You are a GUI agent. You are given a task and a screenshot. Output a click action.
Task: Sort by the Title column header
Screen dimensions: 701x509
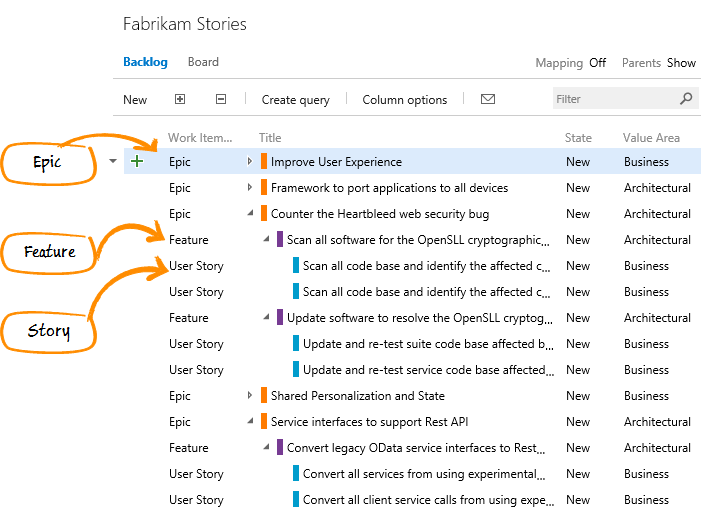point(270,138)
